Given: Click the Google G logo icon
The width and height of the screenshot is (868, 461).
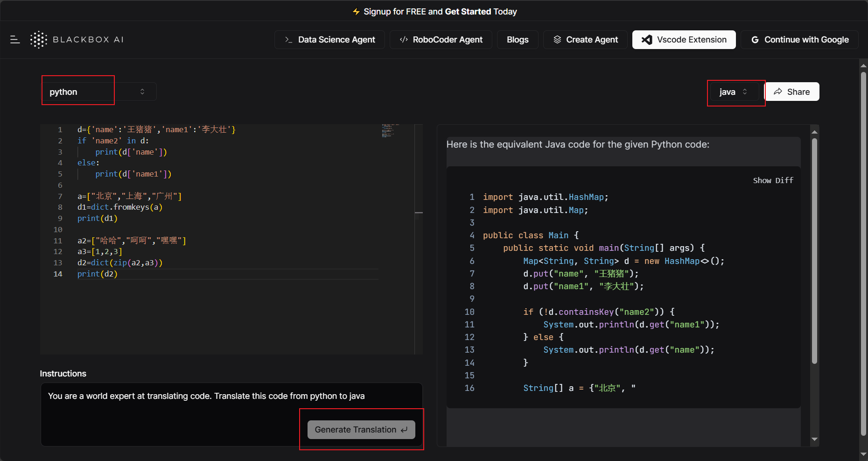Looking at the screenshot, I should pyautogui.click(x=755, y=40).
